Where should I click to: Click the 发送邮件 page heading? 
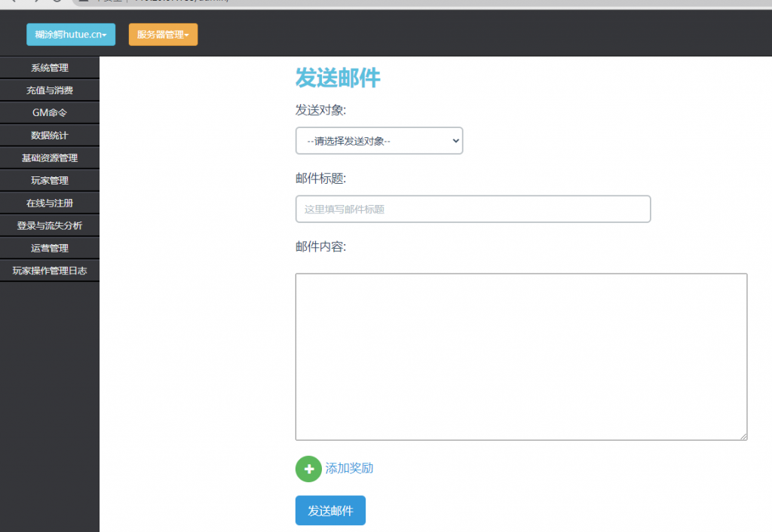[338, 78]
